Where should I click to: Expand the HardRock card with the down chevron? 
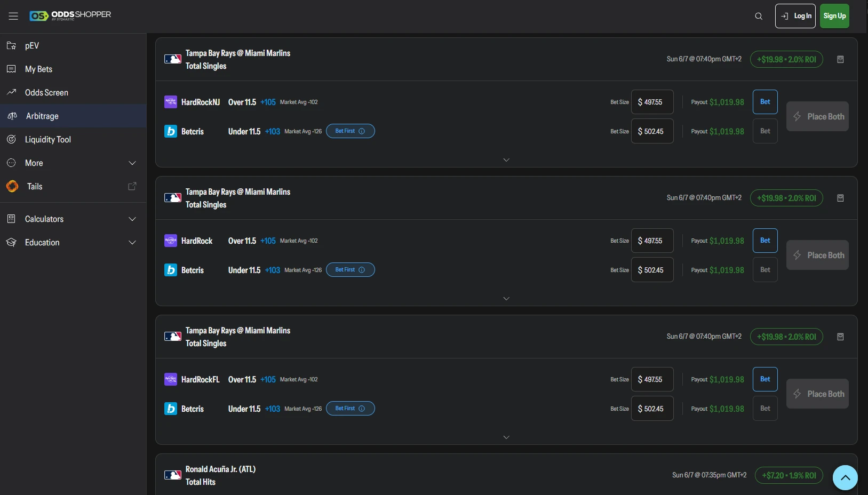(506, 299)
